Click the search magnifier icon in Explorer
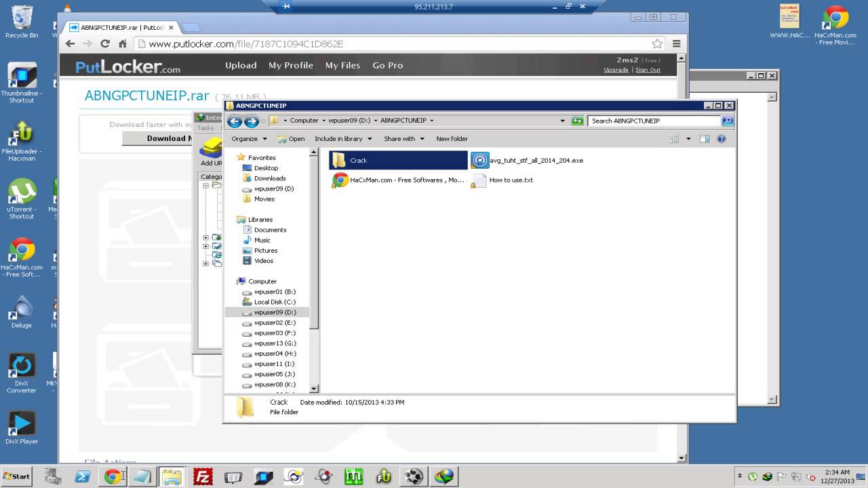Screen dimensions: 868x488 click(x=727, y=121)
